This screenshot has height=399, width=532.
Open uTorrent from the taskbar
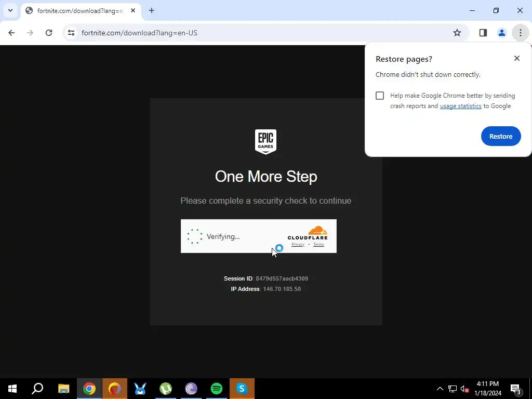(166, 389)
